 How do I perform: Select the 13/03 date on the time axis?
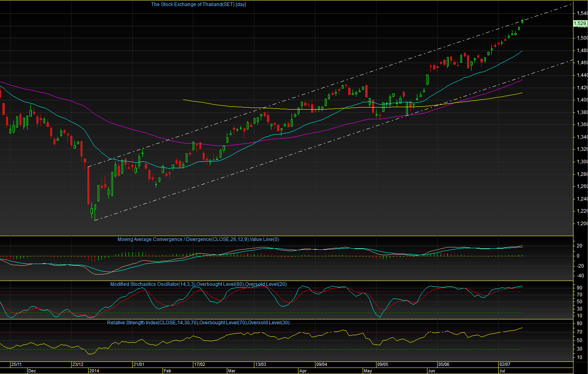pyautogui.click(x=260, y=364)
